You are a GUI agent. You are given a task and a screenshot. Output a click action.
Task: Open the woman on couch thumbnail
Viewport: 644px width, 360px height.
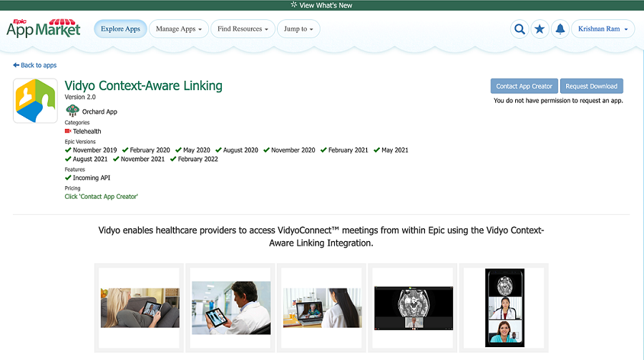[140, 308]
